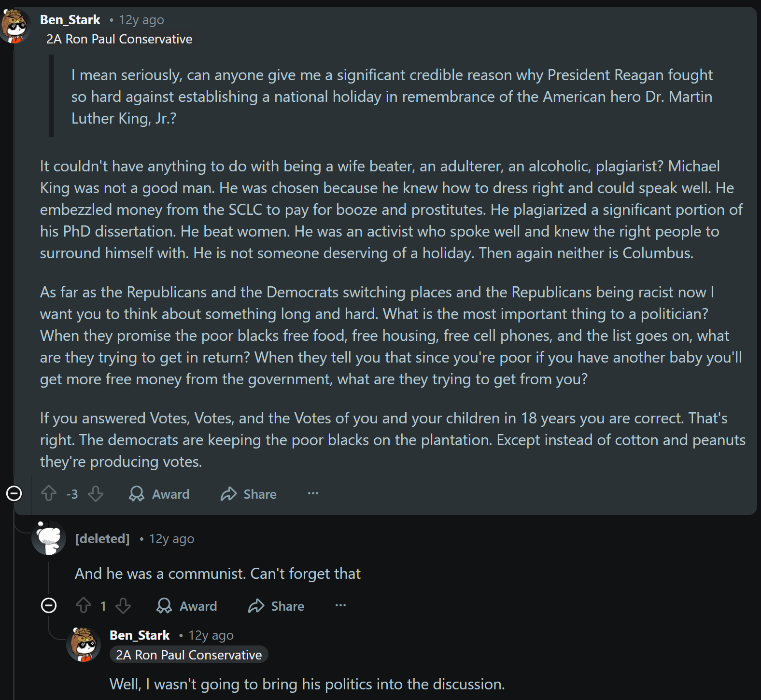Image resolution: width=761 pixels, height=700 pixels.
Task: Open more options on the deleted user's comment
Action: pos(340,605)
